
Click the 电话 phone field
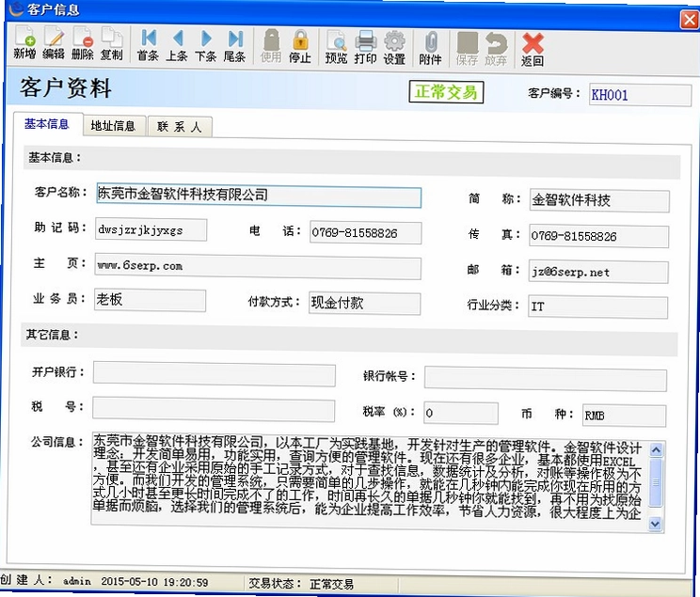pos(365,233)
